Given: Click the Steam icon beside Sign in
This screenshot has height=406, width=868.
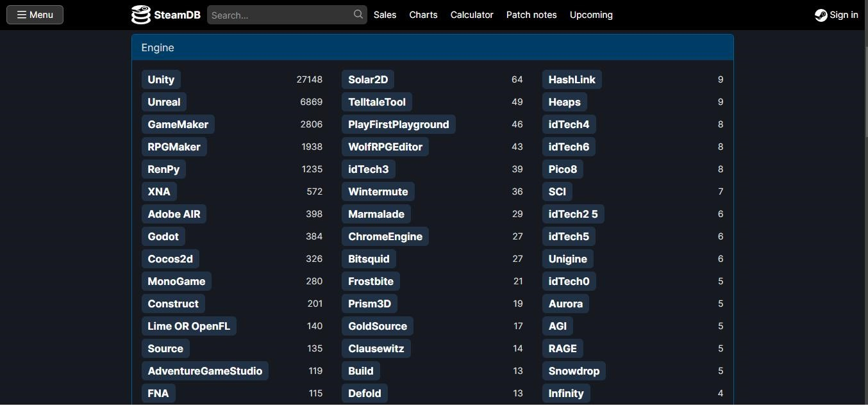Looking at the screenshot, I should point(821,15).
